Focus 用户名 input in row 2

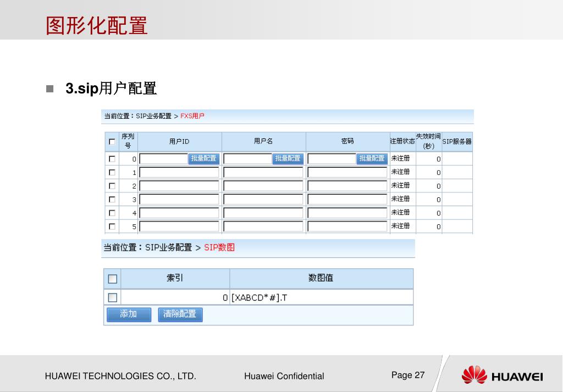click(263, 186)
